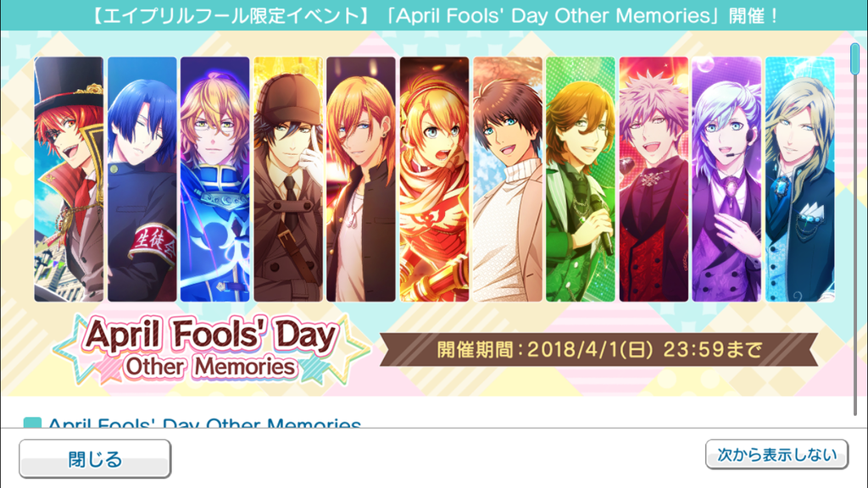Click the 開催期間 2018/4/1 date ribbon

point(598,349)
